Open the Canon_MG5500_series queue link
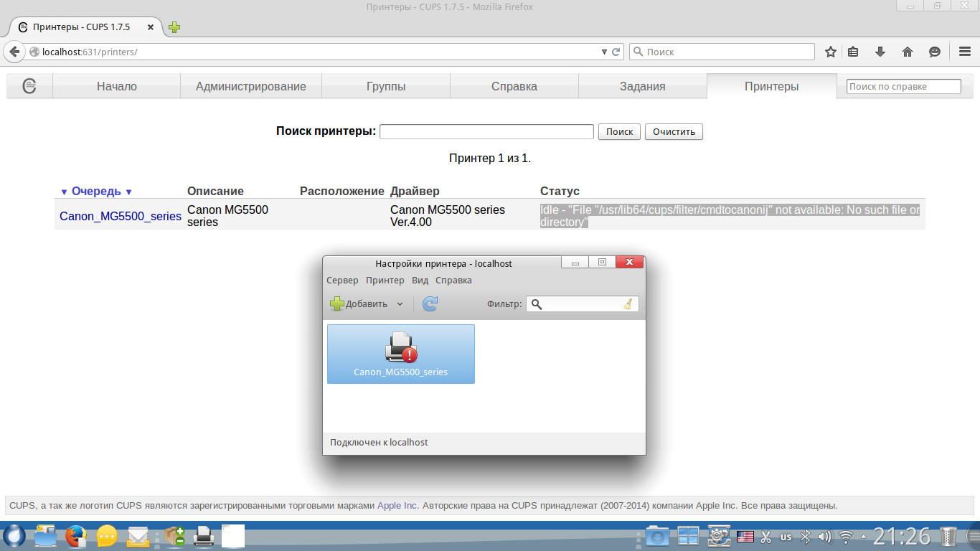The height and width of the screenshot is (551, 980). [121, 216]
